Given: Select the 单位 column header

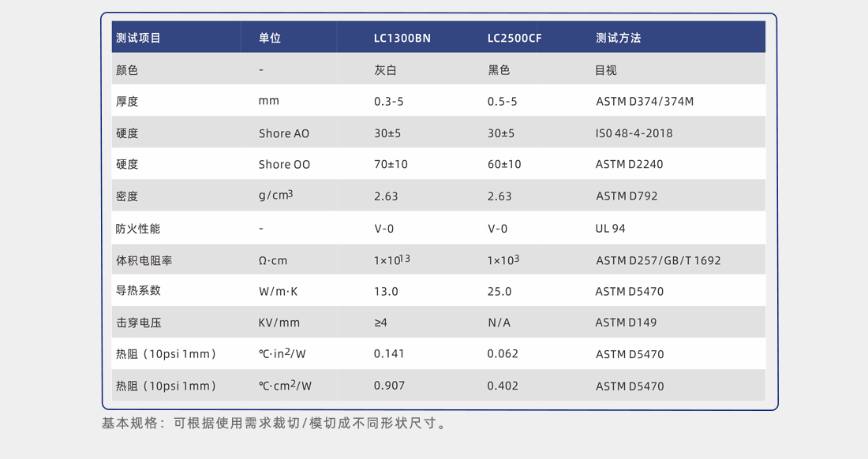Looking at the screenshot, I should 270,38.
